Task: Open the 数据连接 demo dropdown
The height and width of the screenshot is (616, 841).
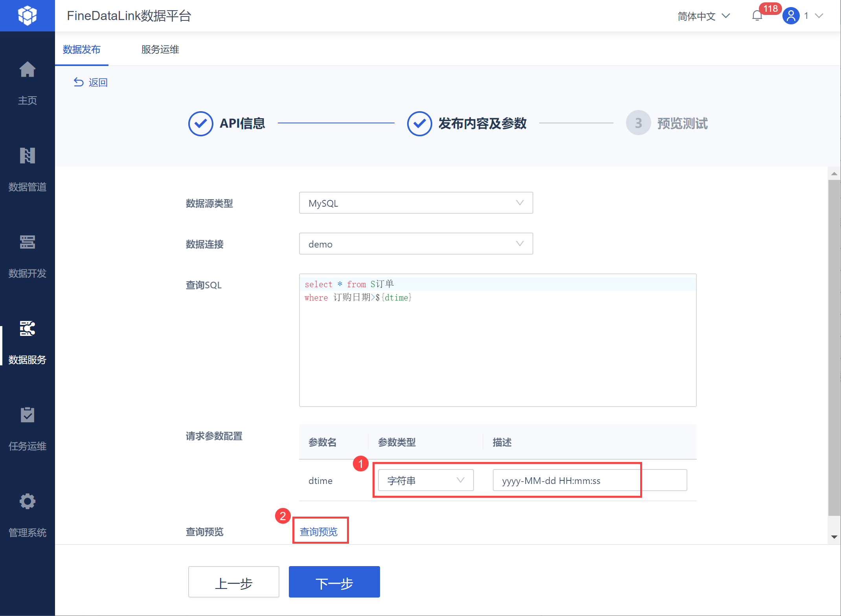Action: (x=416, y=244)
